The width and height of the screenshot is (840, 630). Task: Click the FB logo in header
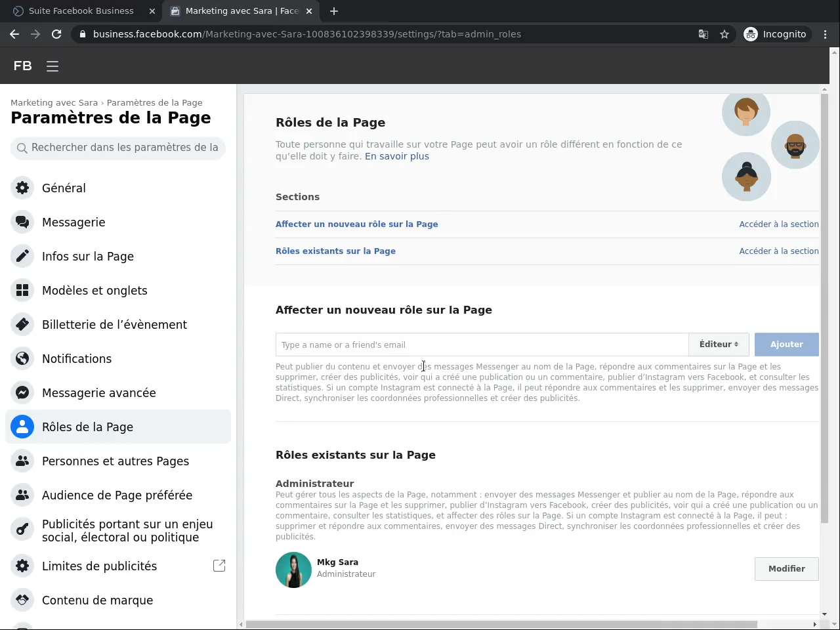tap(22, 66)
